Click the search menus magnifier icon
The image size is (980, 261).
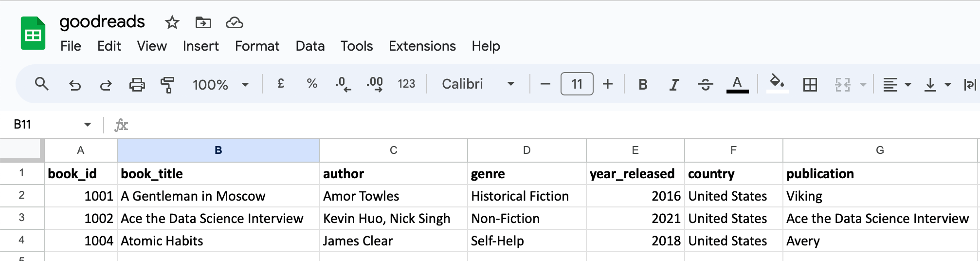point(42,84)
